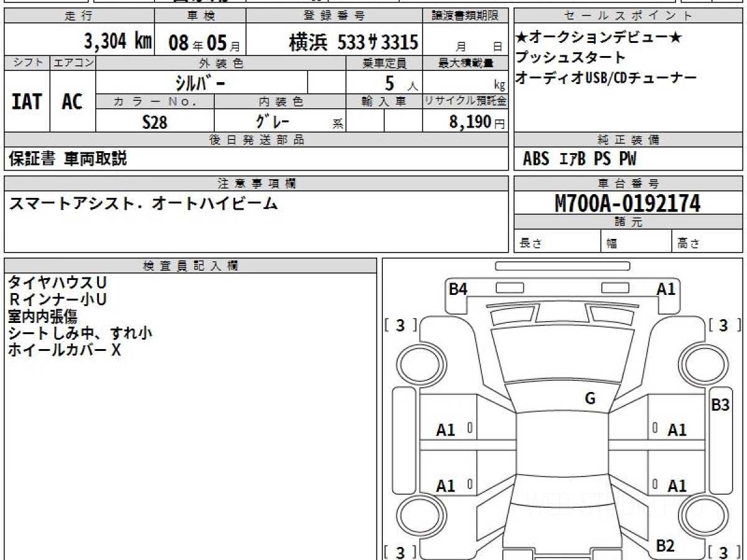Click the 走行 column header
This screenshot has height=560, width=747.
79,16
